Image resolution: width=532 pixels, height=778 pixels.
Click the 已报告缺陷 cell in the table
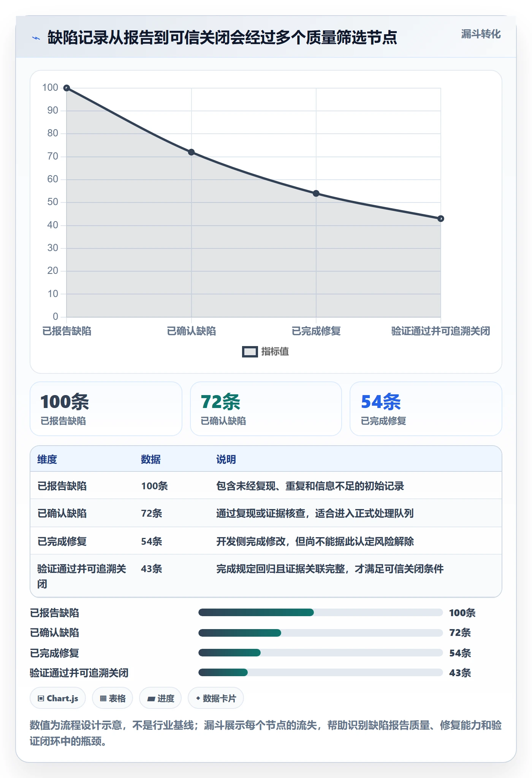pyautogui.click(x=62, y=486)
